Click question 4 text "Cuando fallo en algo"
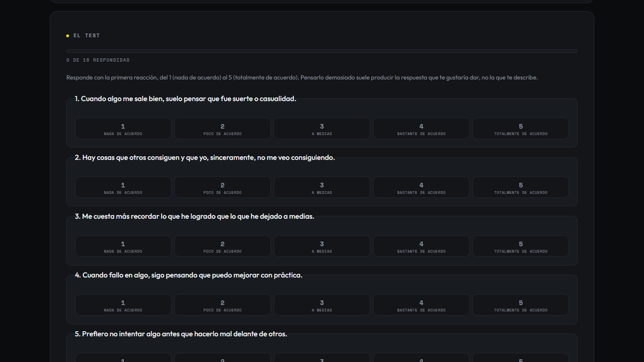Image resolution: width=644 pixels, height=362 pixels. 189,275
